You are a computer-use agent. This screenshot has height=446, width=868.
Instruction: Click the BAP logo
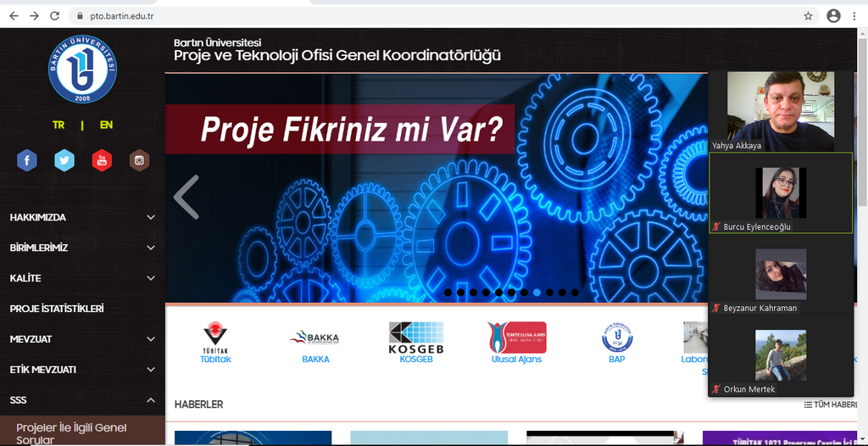pyautogui.click(x=617, y=337)
